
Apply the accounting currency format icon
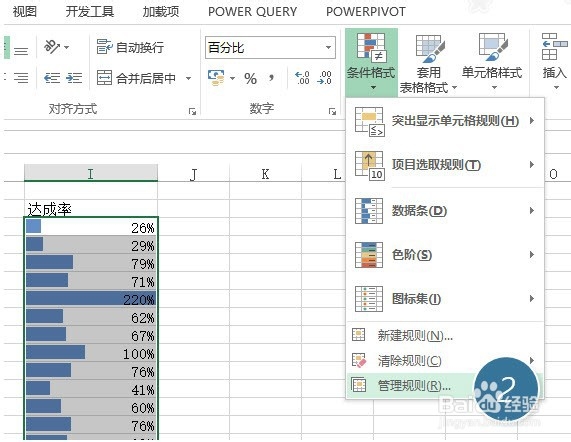[216, 78]
